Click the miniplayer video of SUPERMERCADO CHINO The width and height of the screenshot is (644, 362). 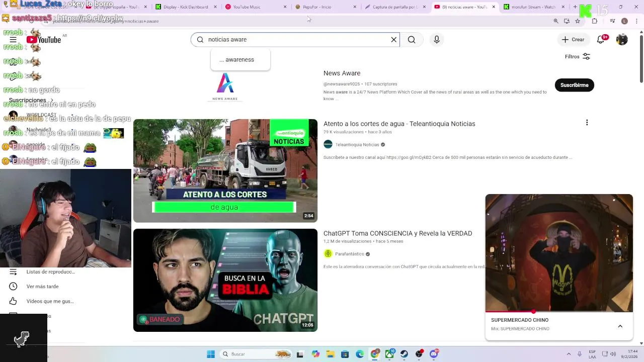coord(559,253)
